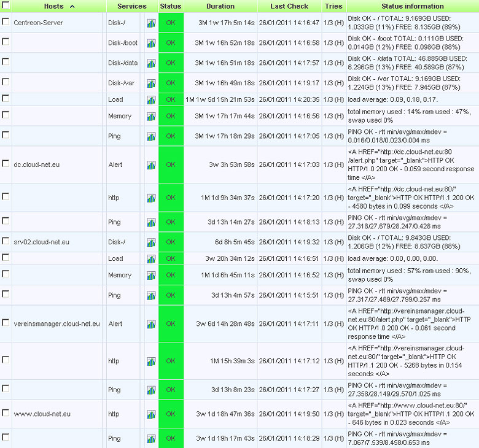
Task: Toggle checkbox for www.cloud-net.eu row
Action: (6, 413)
